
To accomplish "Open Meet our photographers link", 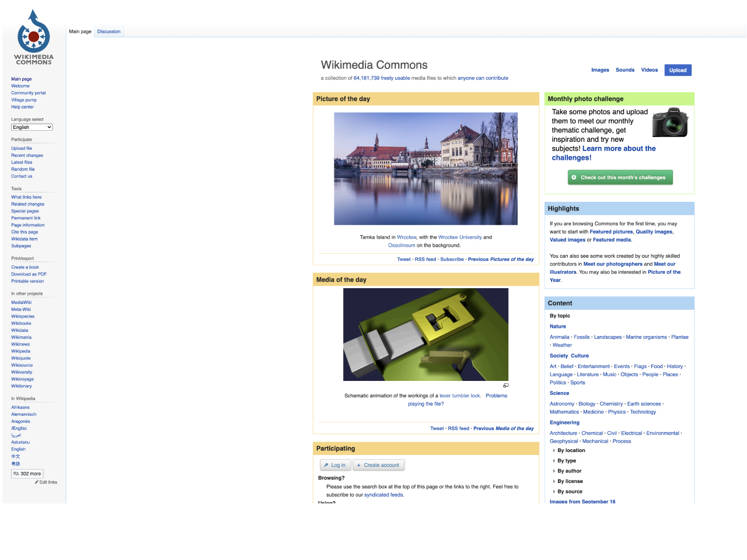I will pos(613,264).
